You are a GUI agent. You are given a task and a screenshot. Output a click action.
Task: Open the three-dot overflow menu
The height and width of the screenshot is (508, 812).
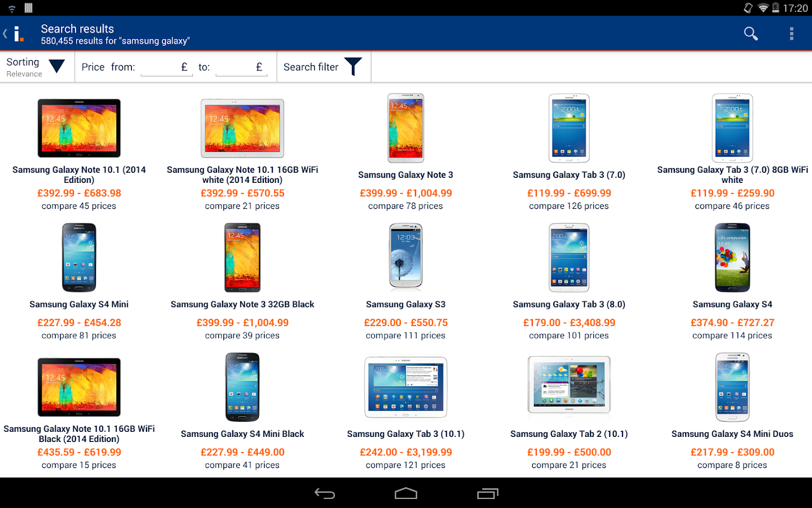pyautogui.click(x=792, y=34)
